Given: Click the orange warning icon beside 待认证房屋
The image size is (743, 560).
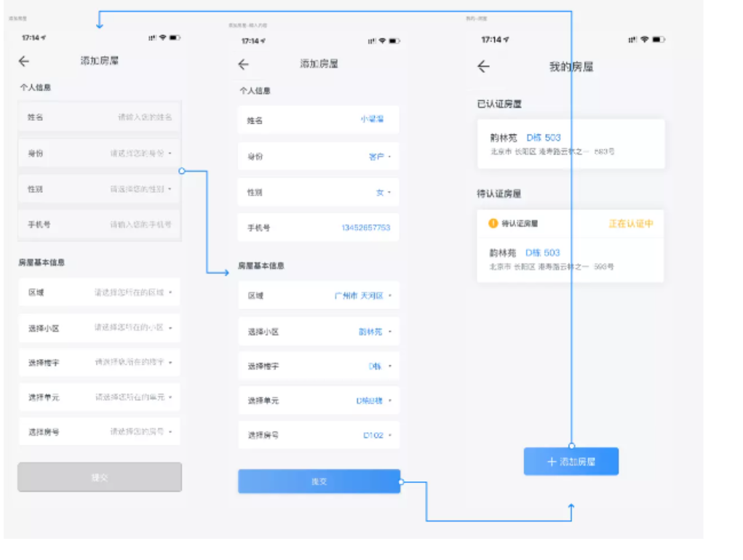Looking at the screenshot, I should click(493, 224).
